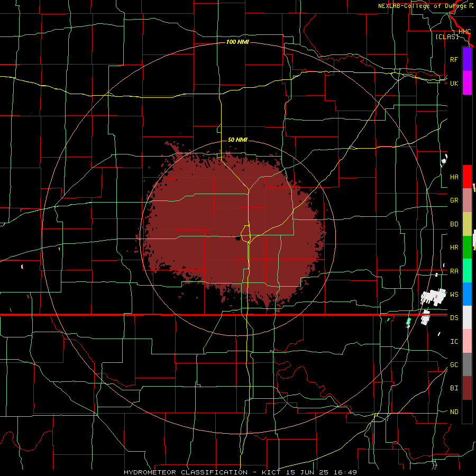This screenshot has width=476, height=476.
Task: Click the "16:49" time stamp
Action: click(346, 472)
